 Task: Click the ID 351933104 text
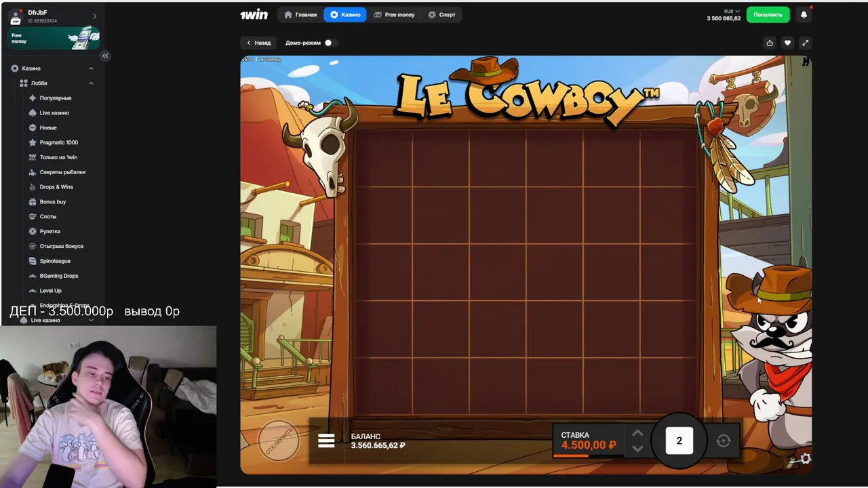(43, 21)
